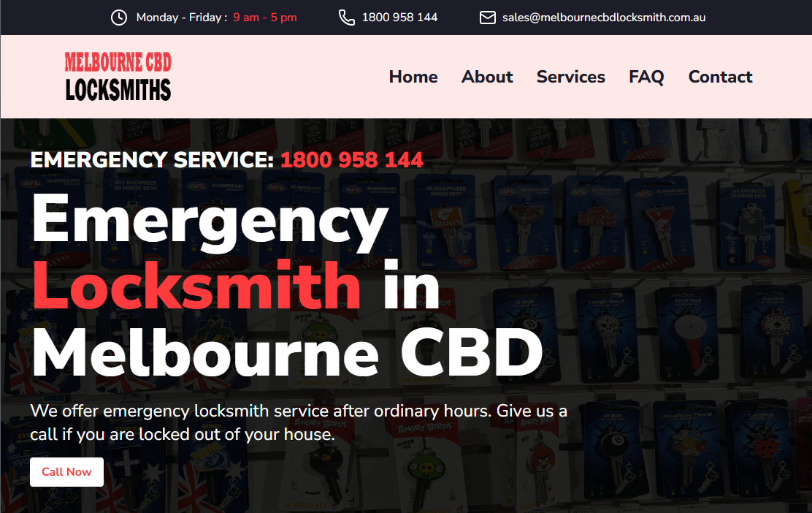This screenshot has height=513, width=812.
Task: Click the clock icon in the top bar
Action: coord(118,17)
